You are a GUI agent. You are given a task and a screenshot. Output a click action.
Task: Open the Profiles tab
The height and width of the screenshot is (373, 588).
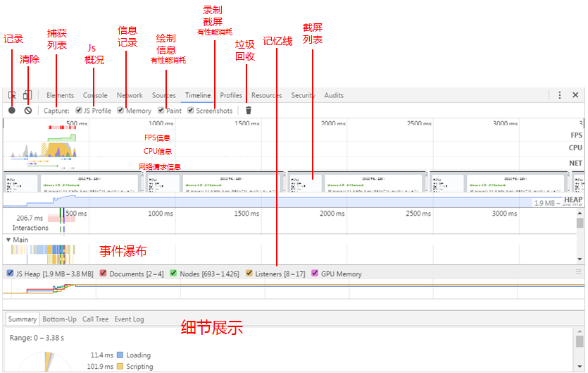click(x=231, y=95)
